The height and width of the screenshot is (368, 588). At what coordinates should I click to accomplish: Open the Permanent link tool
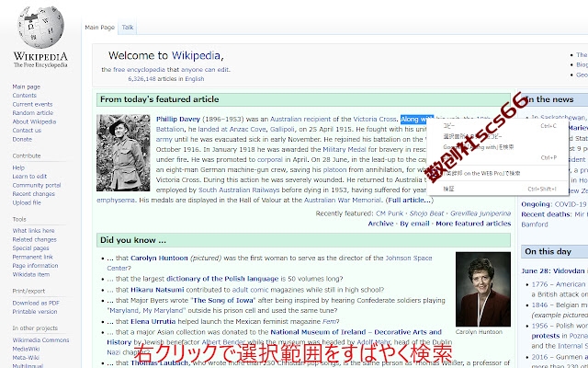tap(33, 257)
